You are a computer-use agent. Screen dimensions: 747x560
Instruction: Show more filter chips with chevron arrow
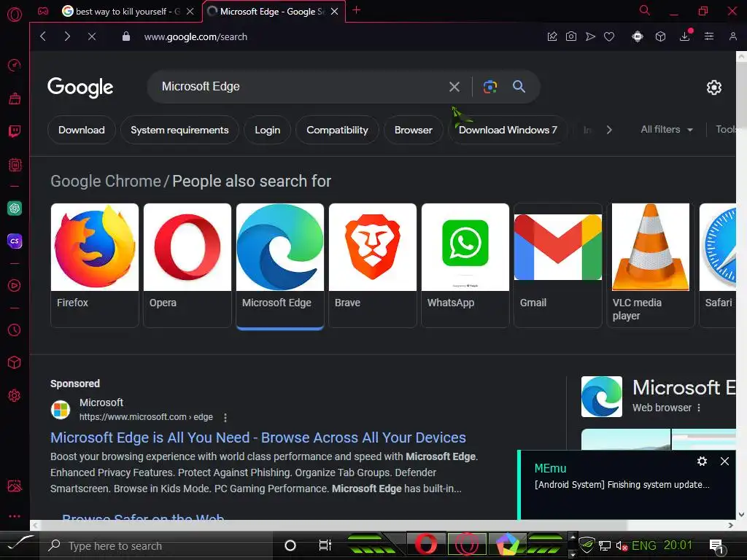tap(609, 130)
